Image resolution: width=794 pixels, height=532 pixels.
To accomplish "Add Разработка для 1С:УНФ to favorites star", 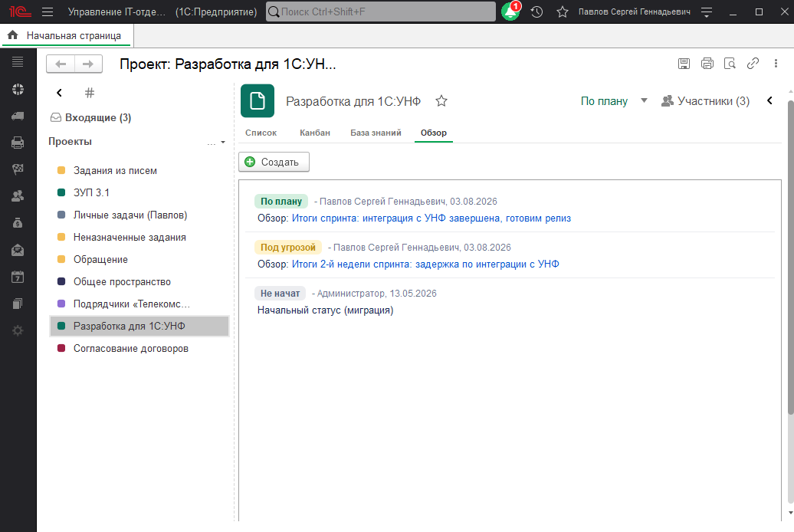I will point(441,101).
